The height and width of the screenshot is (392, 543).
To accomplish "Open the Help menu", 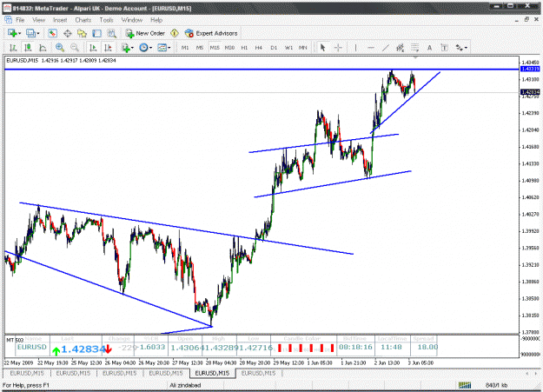I will [156, 20].
